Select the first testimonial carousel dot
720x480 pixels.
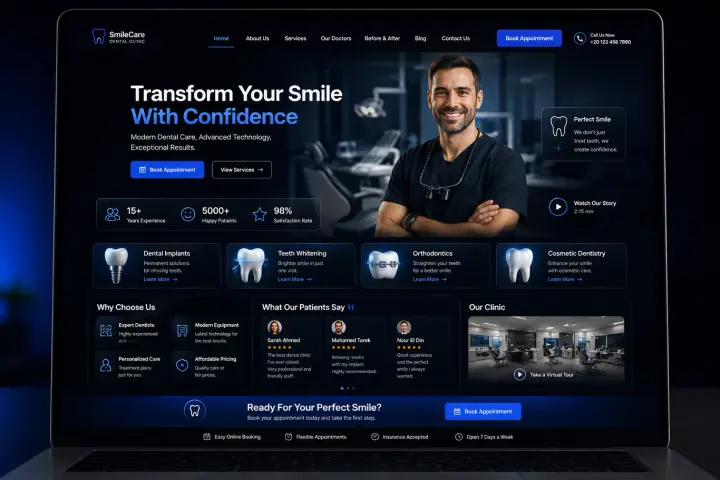(342, 389)
